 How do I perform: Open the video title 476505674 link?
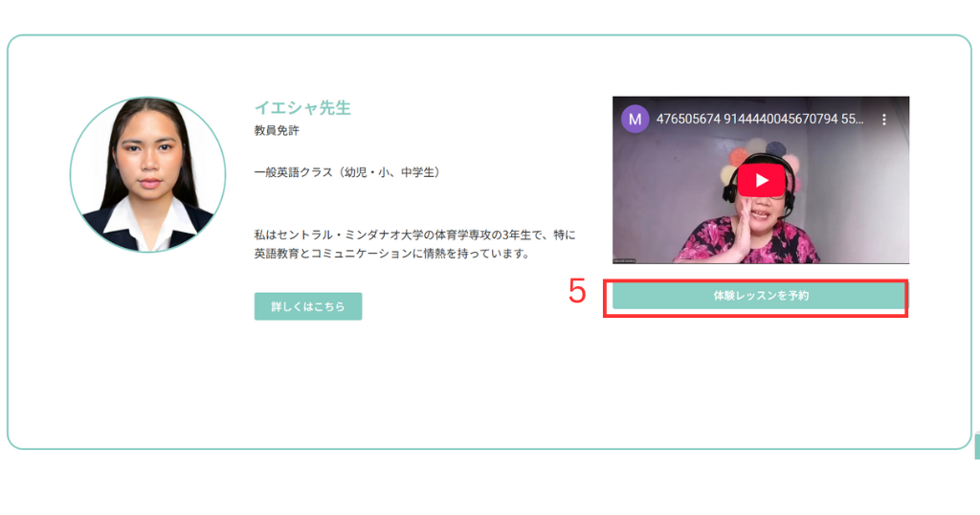click(x=759, y=119)
